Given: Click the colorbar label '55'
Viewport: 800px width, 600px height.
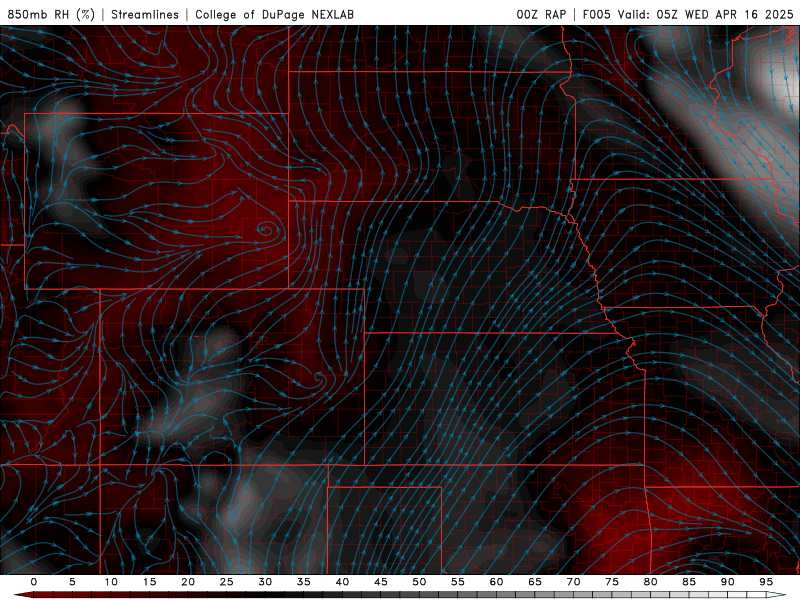Looking at the screenshot, I should click(457, 582).
